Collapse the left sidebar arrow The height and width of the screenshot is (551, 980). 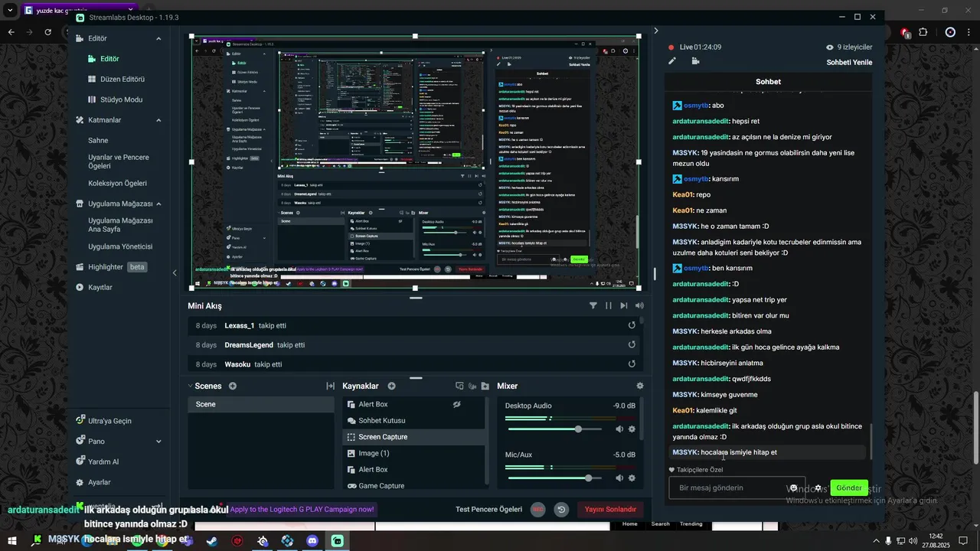[175, 273]
